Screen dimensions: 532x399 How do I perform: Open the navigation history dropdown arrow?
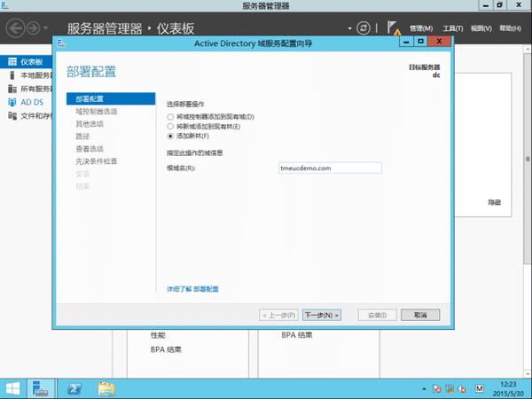(46, 28)
